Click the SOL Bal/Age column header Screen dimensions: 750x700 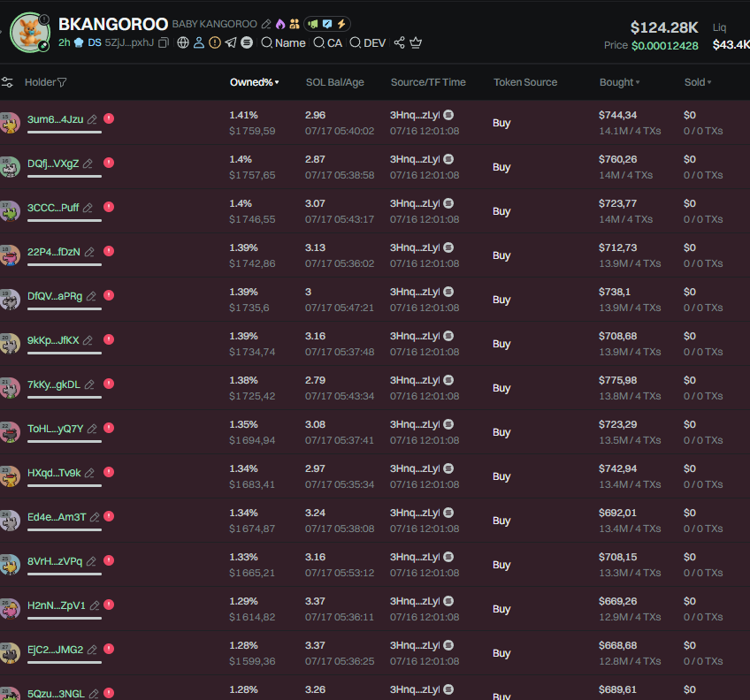[x=335, y=82]
